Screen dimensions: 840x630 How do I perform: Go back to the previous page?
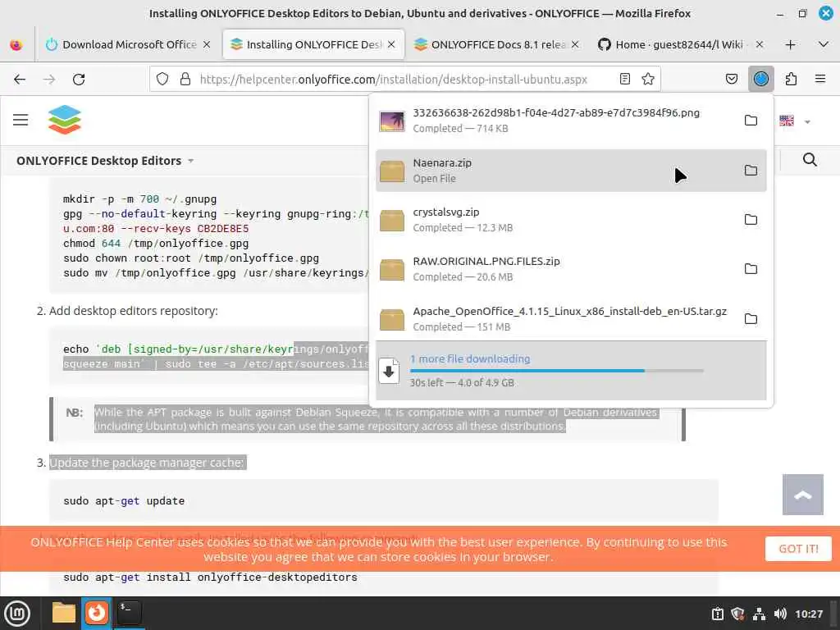click(20, 80)
